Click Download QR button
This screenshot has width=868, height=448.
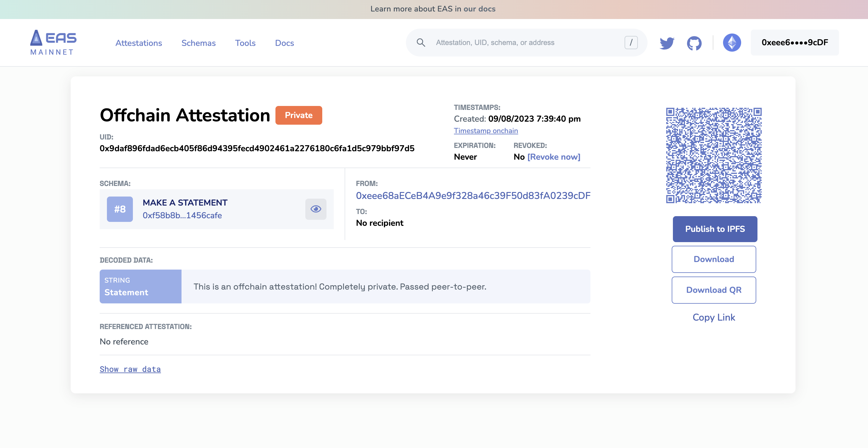(714, 290)
